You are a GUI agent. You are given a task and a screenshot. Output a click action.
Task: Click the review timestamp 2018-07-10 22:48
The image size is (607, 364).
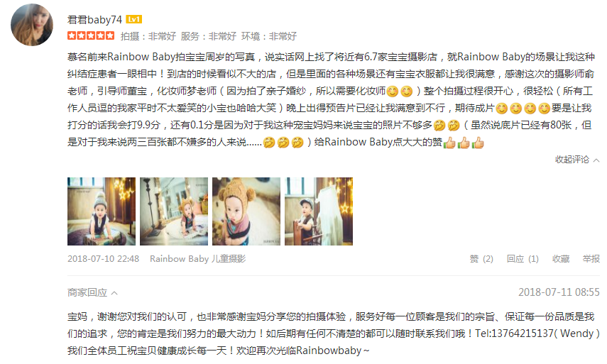[104, 259]
